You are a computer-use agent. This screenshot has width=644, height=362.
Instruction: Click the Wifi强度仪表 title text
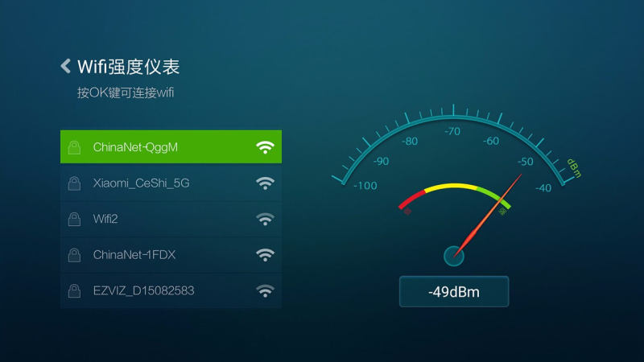(129, 67)
